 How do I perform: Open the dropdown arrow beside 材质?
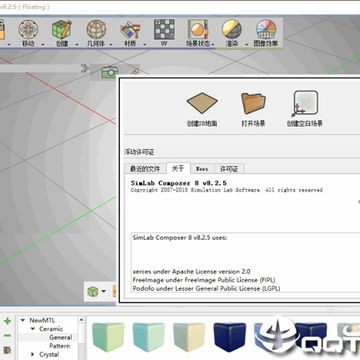point(145,44)
